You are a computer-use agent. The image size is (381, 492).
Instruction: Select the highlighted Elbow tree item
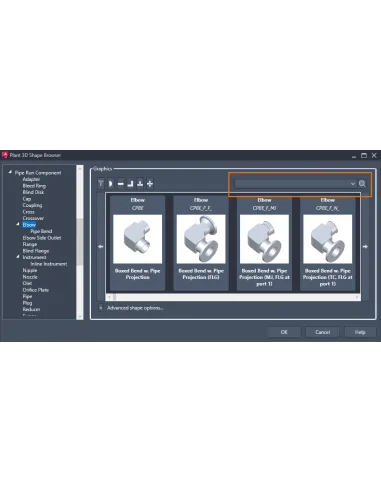coord(29,225)
